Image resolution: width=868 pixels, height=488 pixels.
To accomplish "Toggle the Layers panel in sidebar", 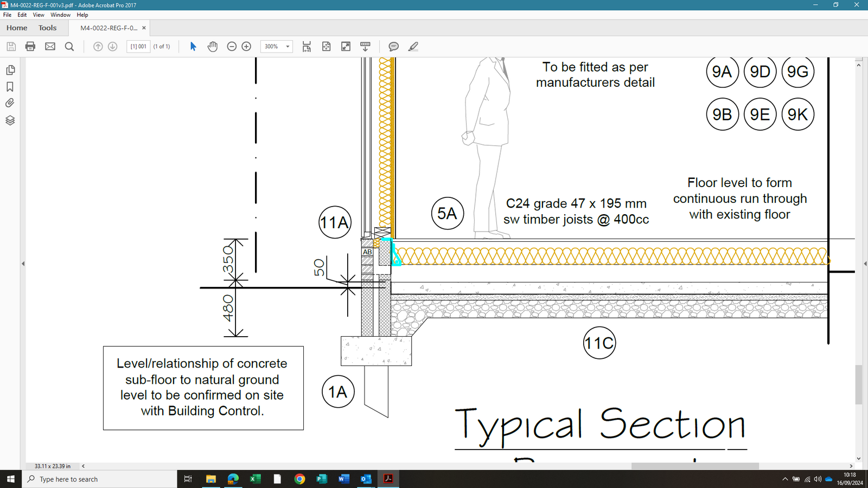I will (x=10, y=120).
